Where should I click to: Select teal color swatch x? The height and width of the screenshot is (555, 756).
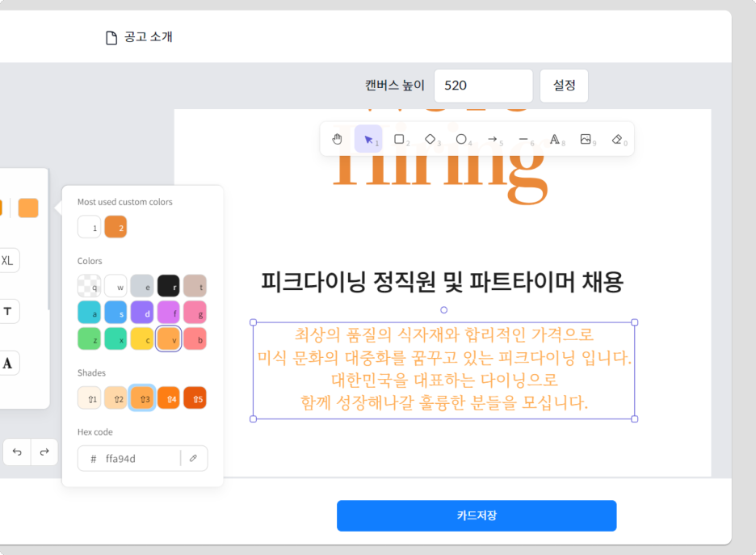pyautogui.click(x=115, y=339)
